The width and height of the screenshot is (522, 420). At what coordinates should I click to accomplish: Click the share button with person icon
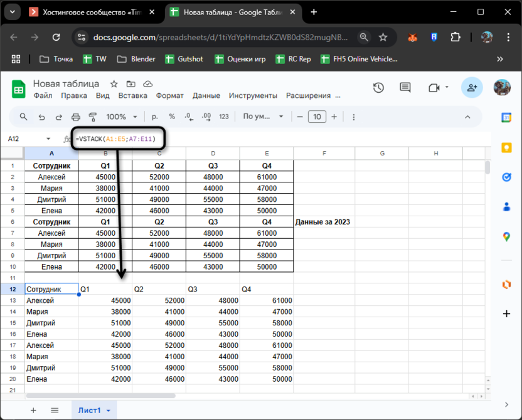[472, 88]
